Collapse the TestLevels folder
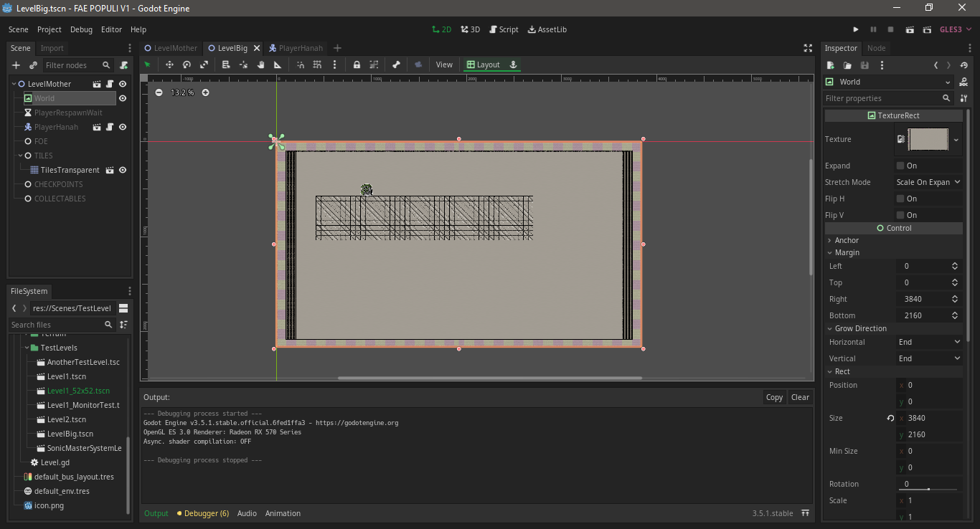This screenshot has height=529, width=980. pos(27,348)
